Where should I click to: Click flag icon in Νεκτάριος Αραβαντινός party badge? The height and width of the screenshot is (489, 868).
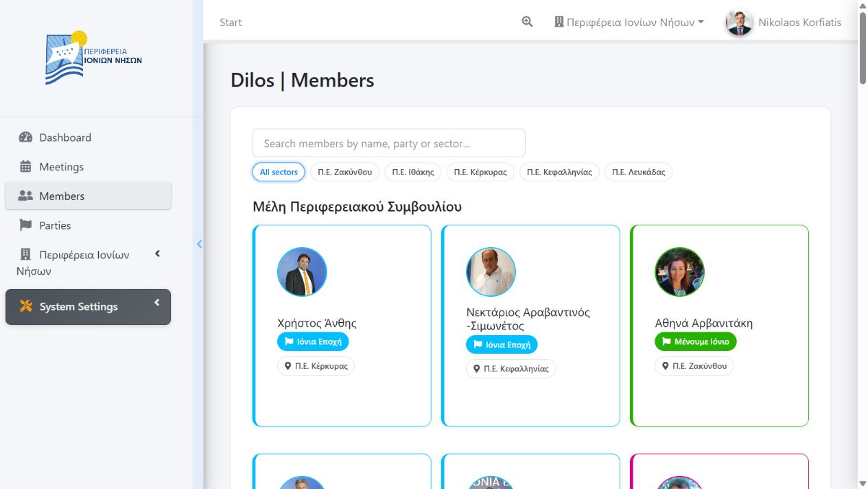coord(478,345)
